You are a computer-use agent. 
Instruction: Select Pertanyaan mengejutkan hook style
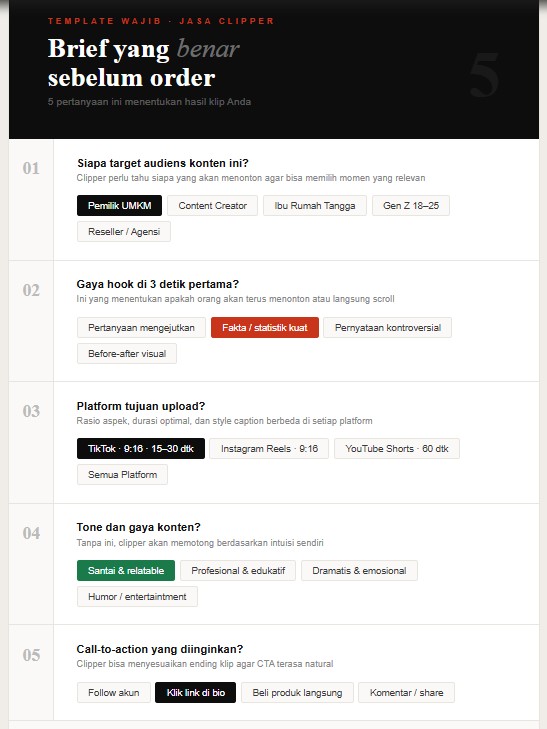pos(141,327)
